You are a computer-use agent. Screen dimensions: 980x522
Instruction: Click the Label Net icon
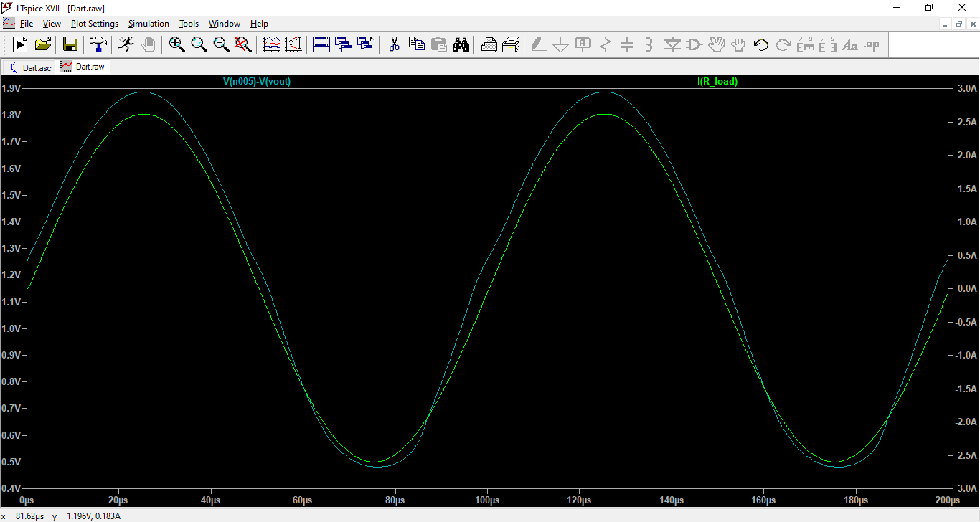[583, 44]
